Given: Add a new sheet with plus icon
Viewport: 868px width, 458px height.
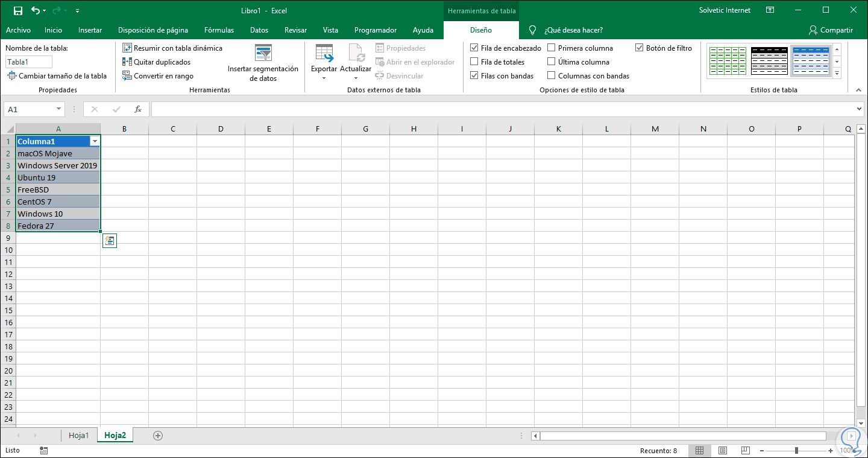Looking at the screenshot, I should pos(158,435).
